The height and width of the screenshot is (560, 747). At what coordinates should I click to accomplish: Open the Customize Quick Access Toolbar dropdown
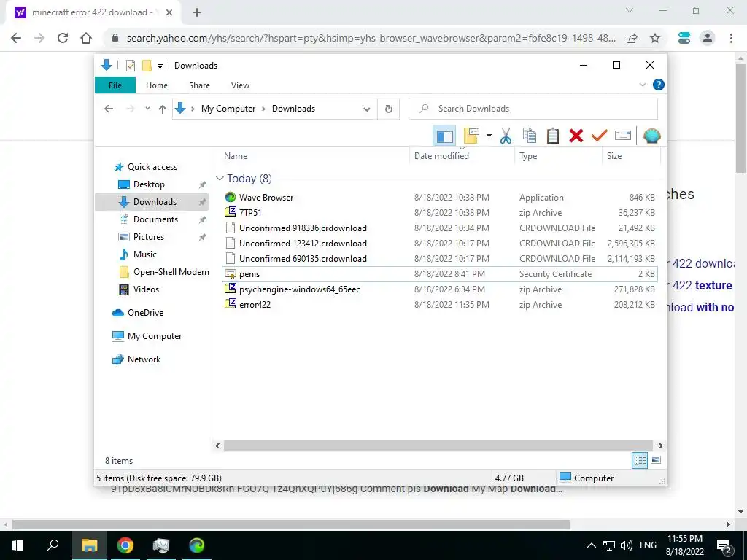coord(160,66)
